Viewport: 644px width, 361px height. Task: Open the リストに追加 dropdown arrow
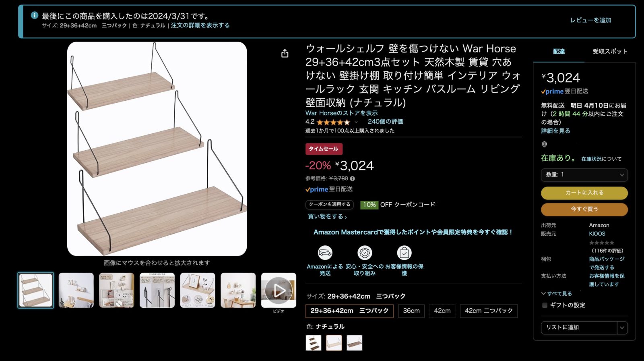(x=622, y=328)
